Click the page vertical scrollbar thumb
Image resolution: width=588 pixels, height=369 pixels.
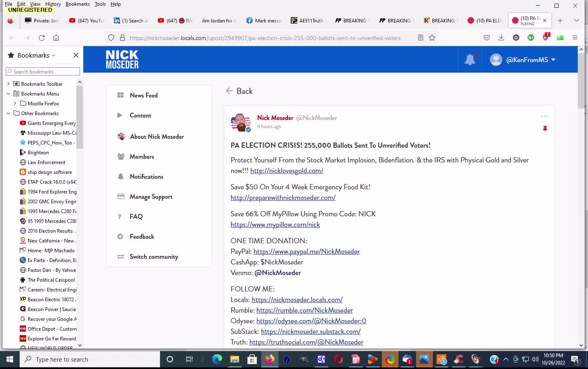point(581,80)
